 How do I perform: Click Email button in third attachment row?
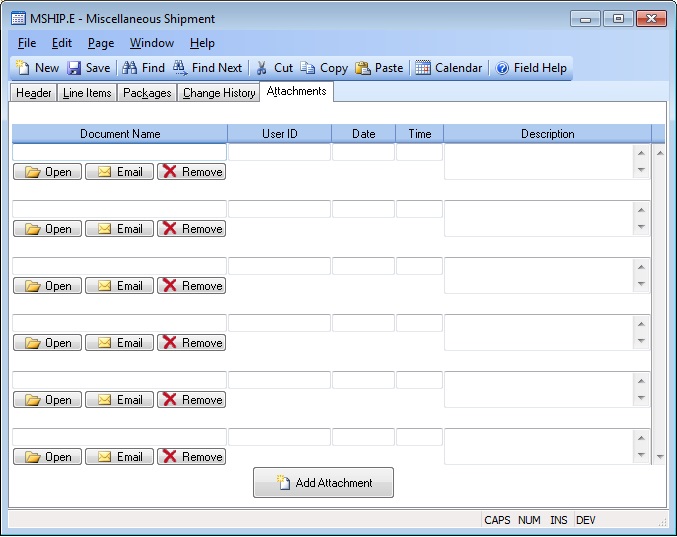point(119,286)
